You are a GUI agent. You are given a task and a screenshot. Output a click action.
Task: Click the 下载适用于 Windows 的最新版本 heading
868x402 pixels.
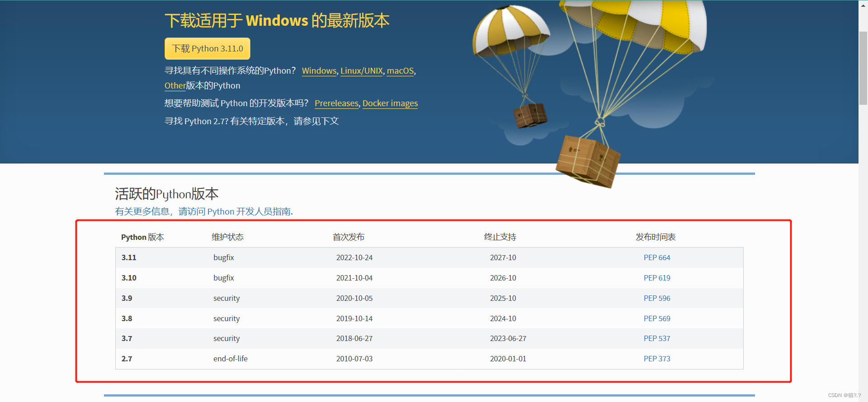click(277, 21)
